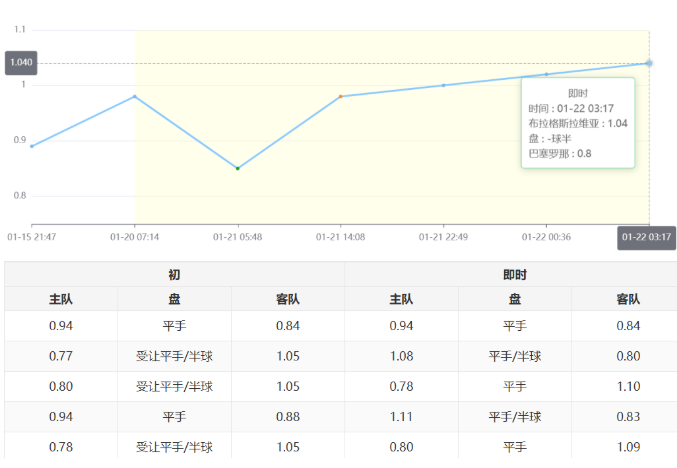Click the data point at 01-22 00:36
The width and height of the screenshot is (677, 468).
tap(546, 74)
